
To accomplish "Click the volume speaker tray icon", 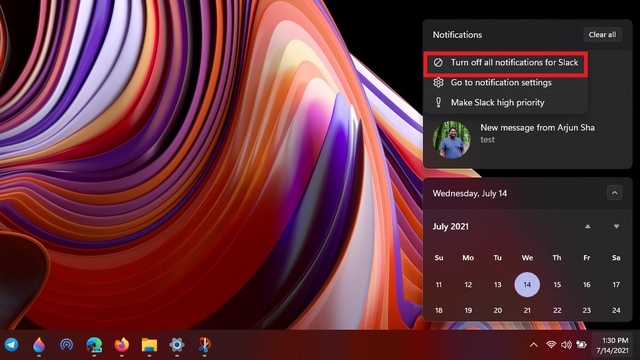I will 566,345.
